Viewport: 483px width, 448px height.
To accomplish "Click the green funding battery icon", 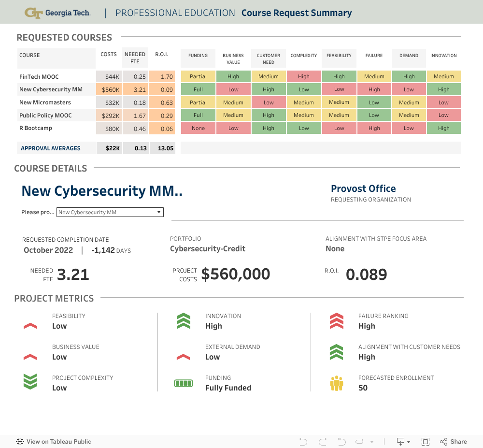I will coord(183,383).
